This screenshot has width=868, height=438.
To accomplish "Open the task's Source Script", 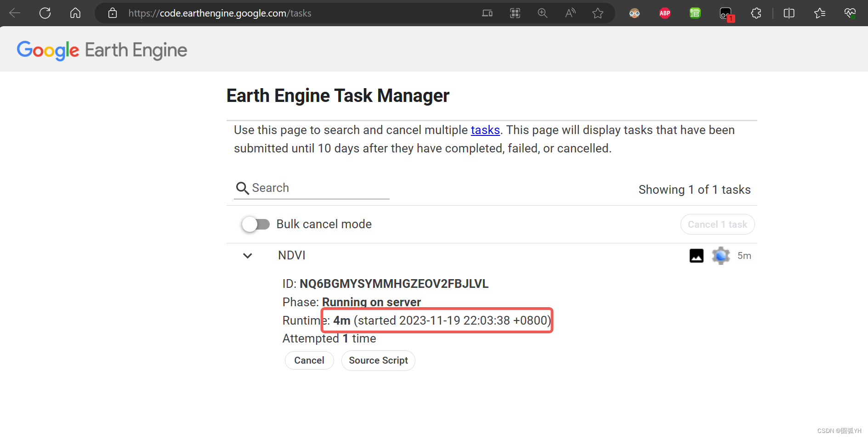I will pos(378,360).
